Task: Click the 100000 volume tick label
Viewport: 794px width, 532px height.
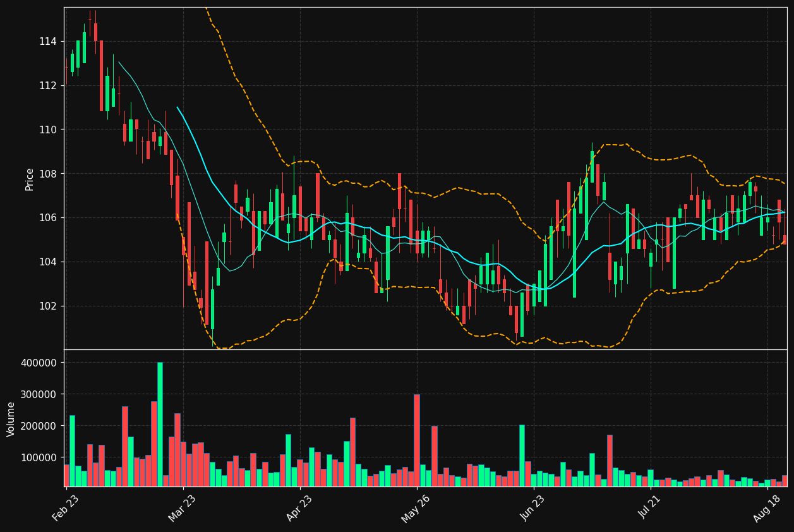Action: click(39, 458)
